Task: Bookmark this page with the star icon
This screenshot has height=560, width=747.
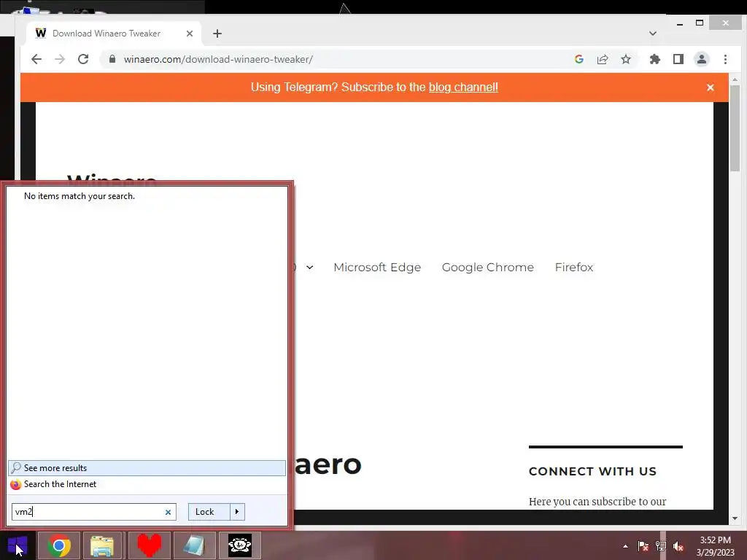Action: (x=625, y=59)
